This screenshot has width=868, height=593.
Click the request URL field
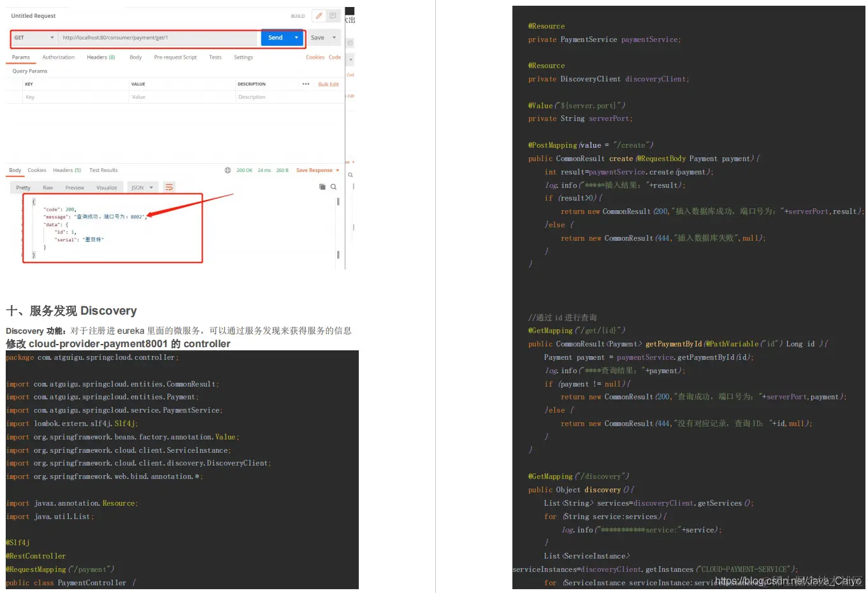point(158,38)
